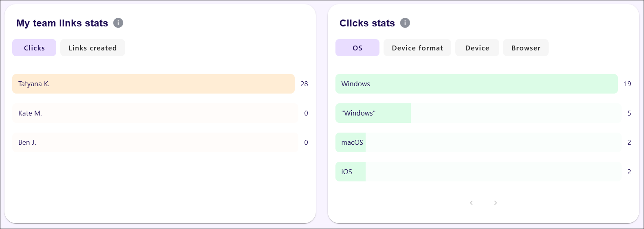
Task: Click info icon beside My team links stats
Action: (118, 23)
